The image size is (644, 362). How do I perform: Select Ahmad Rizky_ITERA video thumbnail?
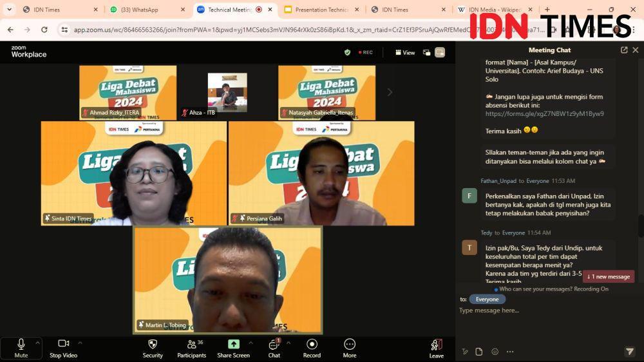[x=128, y=93]
